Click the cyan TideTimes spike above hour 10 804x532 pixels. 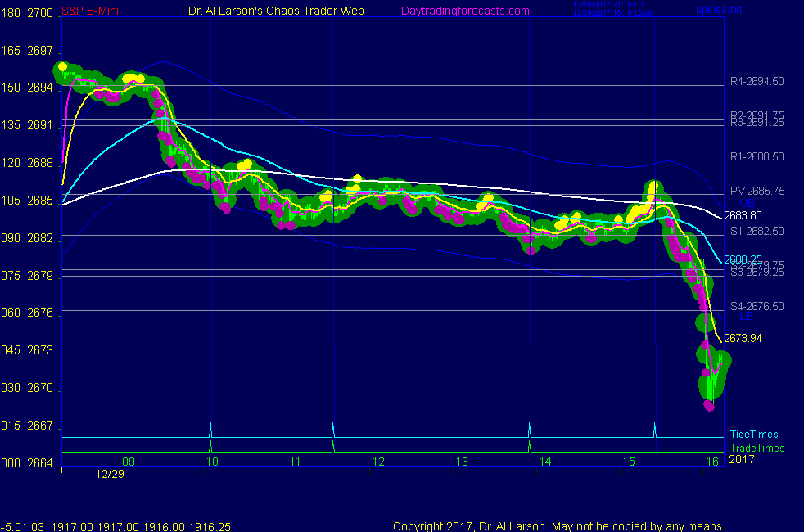pyautogui.click(x=210, y=430)
